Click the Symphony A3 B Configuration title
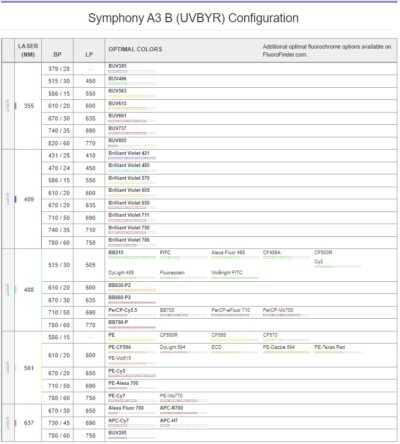This screenshot has height=444, width=400. 193,18
